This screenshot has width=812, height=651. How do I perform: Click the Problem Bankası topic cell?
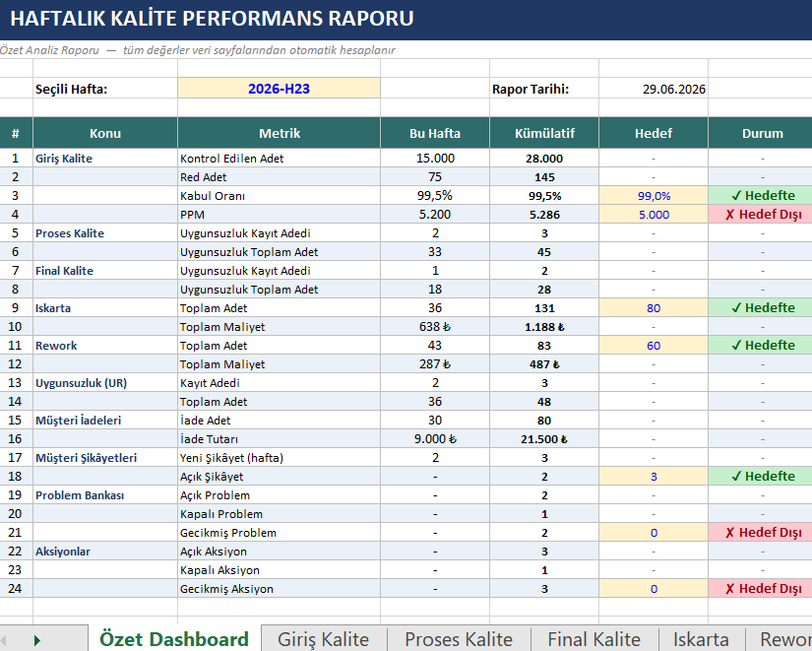point(105,495)
